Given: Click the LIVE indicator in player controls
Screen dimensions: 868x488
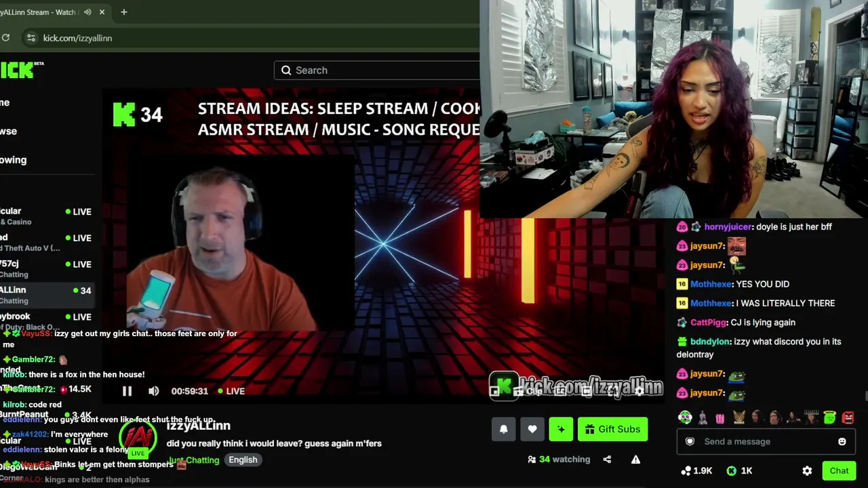Looking at the screenshot, I should (x=231, y=391).
